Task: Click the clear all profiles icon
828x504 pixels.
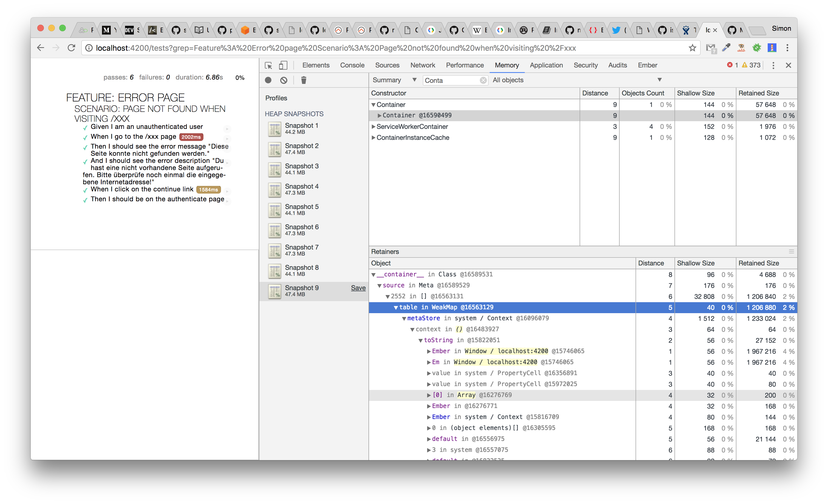Action: (284, 80)
